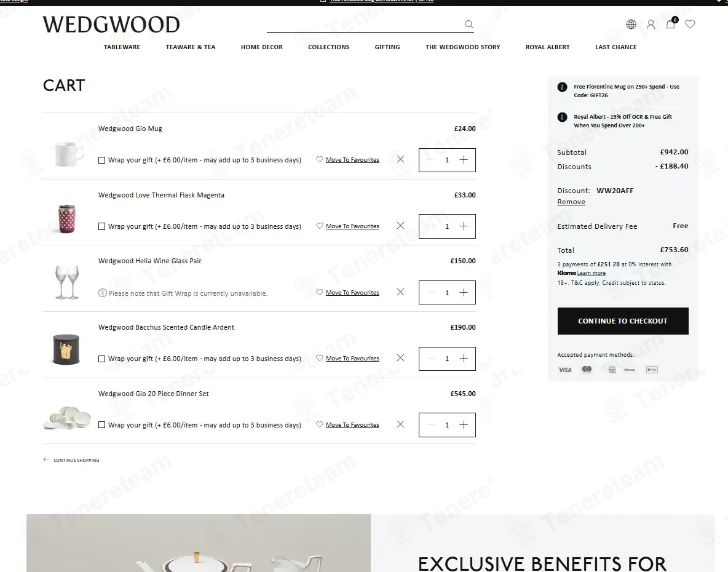Image resolution: width=728 pixels, height=572 pixels.
Task: Click the Wedgwood logo
Action: click(111, 25)
